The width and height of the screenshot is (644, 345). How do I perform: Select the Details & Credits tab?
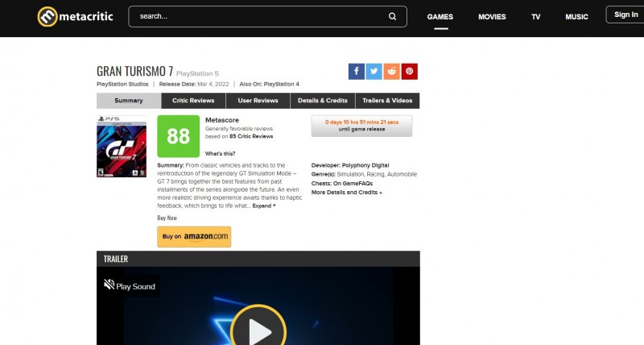pos(322,101)
